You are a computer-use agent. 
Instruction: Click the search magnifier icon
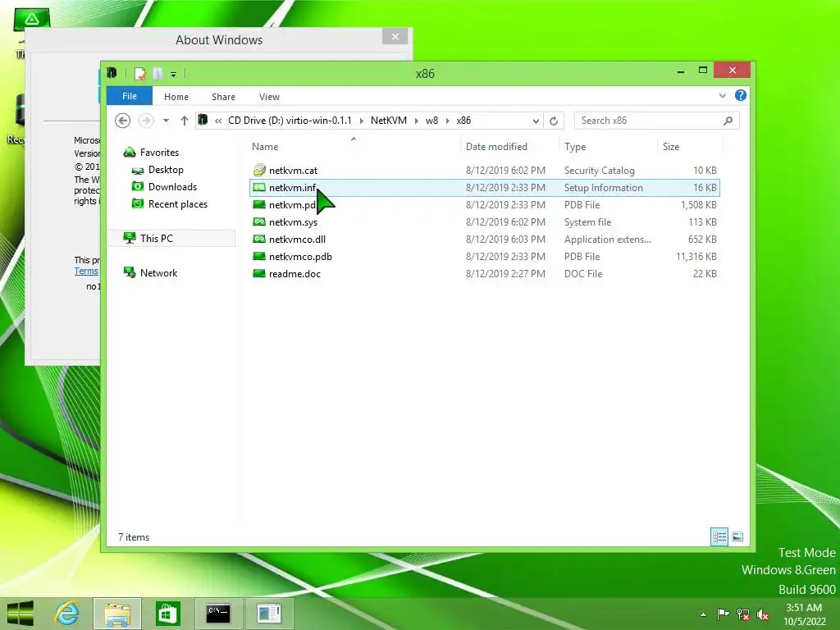pos(728,121)
